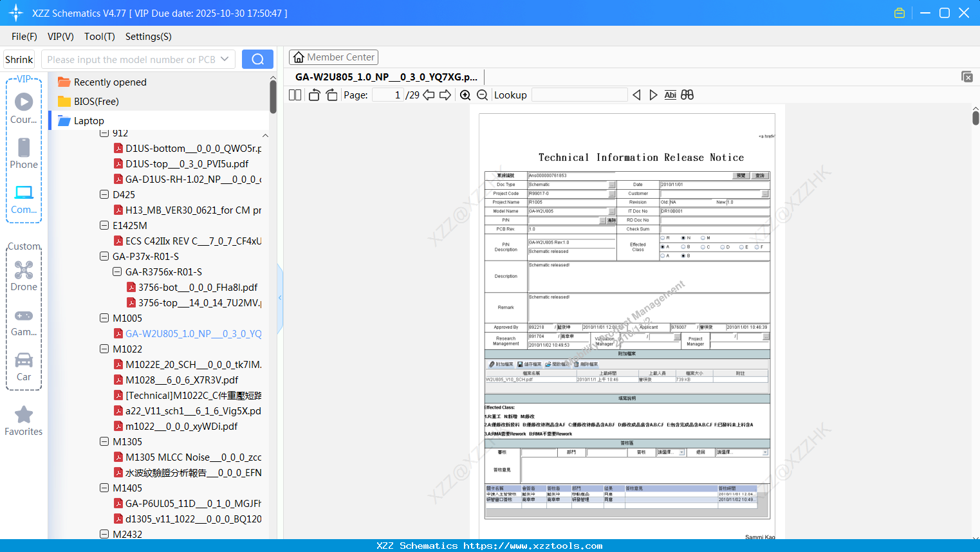
Task: Open M1022E_20_SCH file
Action: (188, 365)
